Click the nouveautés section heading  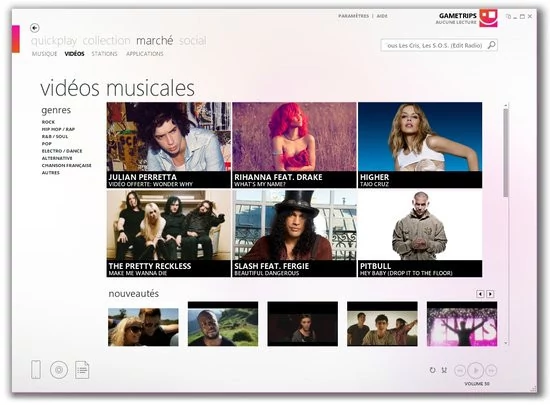[x=134, y=293]
